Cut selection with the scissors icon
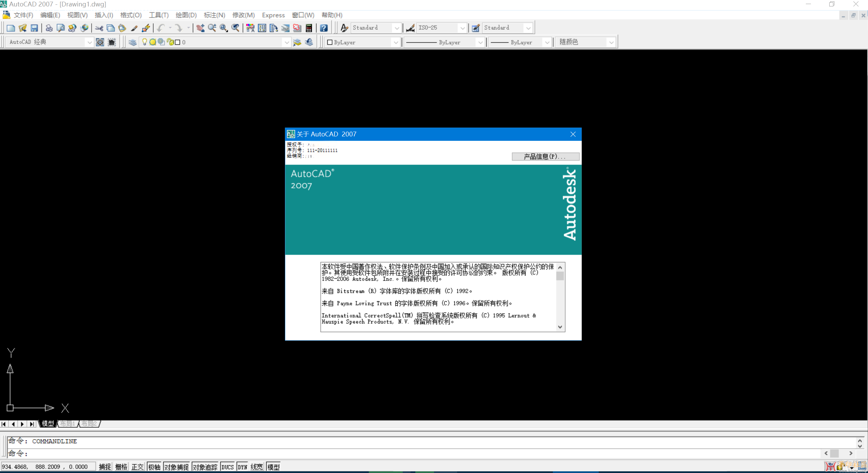Image resolution: width=868 pixels, height=473 pixels. coord(99,28)
